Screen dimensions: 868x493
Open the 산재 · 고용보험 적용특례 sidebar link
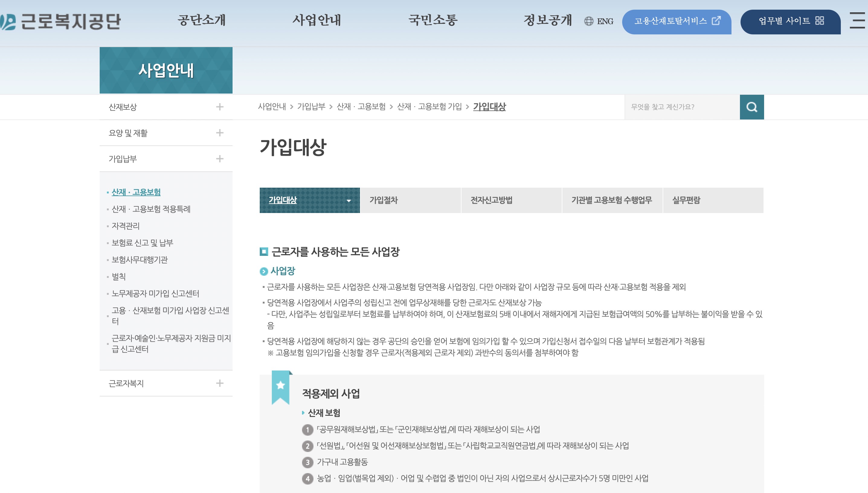pyautogui.click(x=151, y=210)
